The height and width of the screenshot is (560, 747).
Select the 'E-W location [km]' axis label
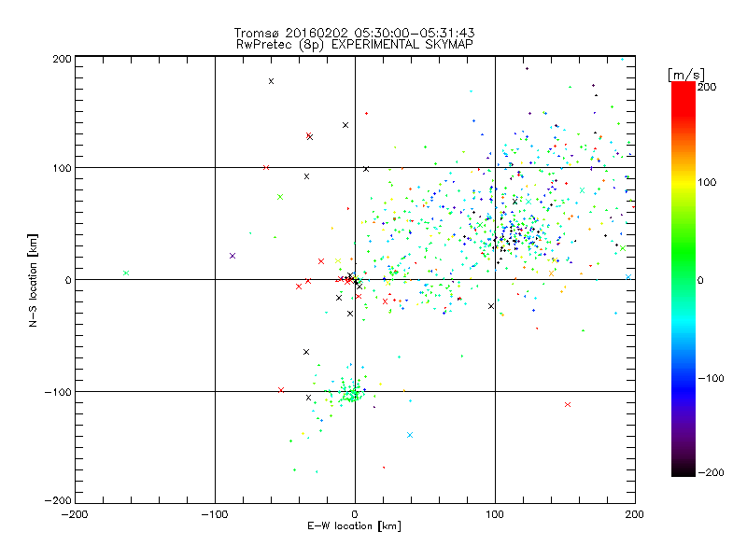[x=354, y=526]
